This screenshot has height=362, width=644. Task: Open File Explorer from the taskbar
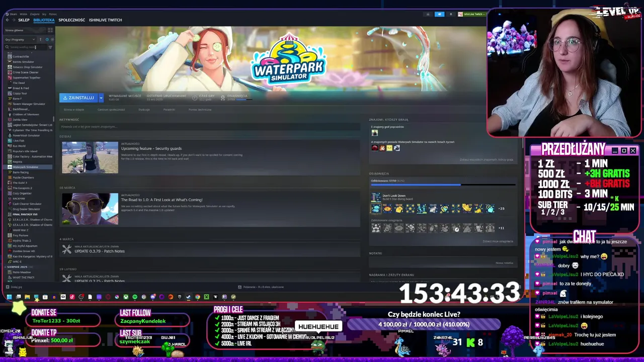[27, 297]
